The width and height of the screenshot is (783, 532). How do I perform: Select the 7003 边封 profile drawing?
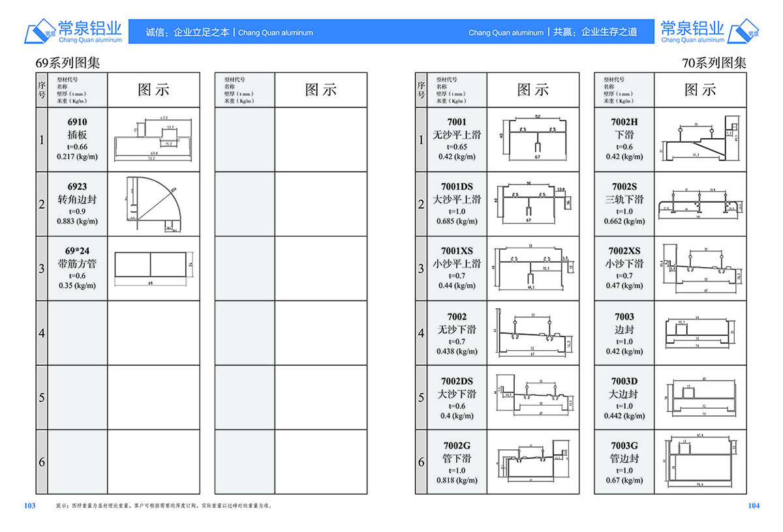pyautogui.click(x=699, y=332)
